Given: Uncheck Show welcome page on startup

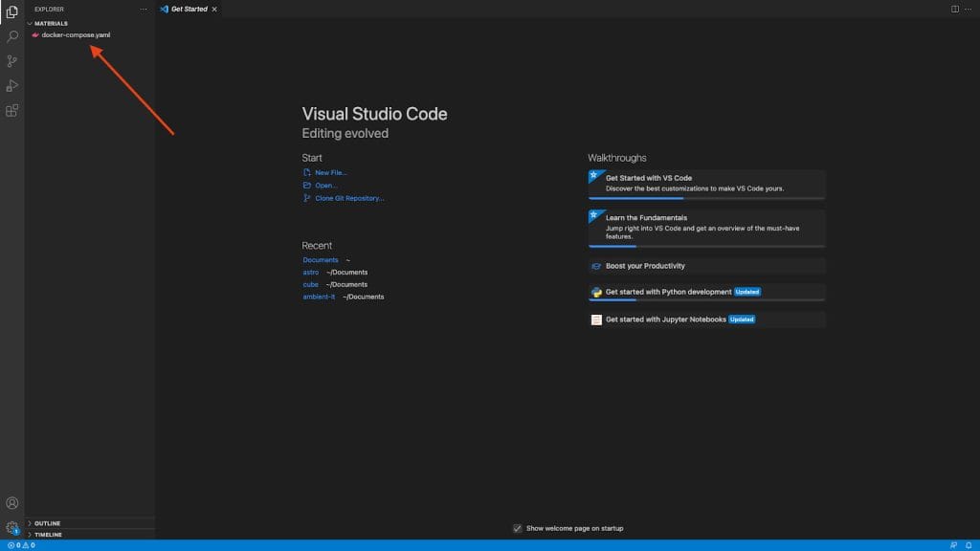Looking at the screenshot, I should click(518, 528).
